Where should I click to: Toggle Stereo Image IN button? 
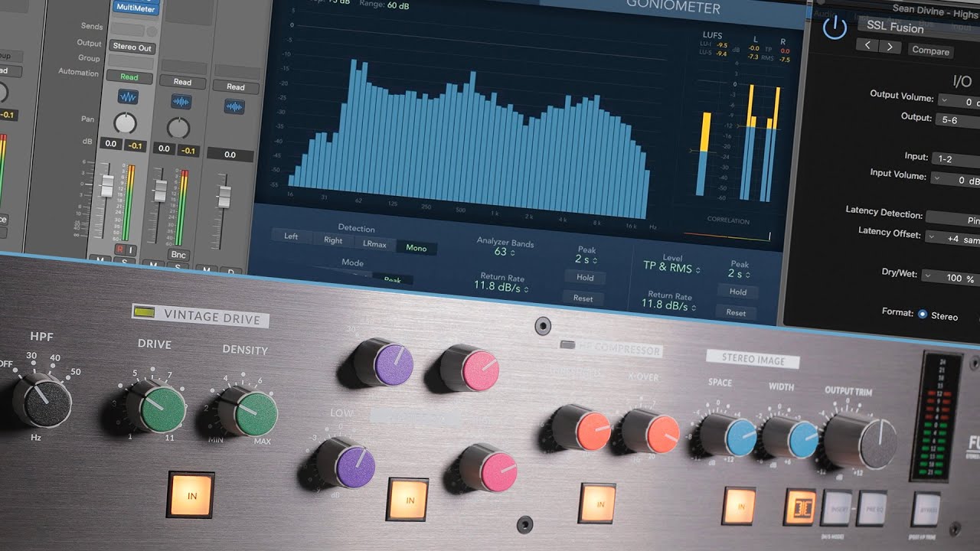coord(740,507)
